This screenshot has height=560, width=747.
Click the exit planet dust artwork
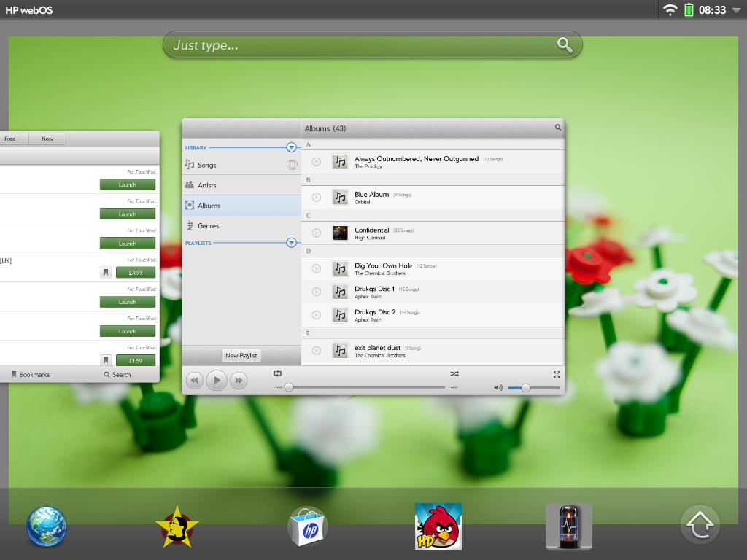click(340, 351)
